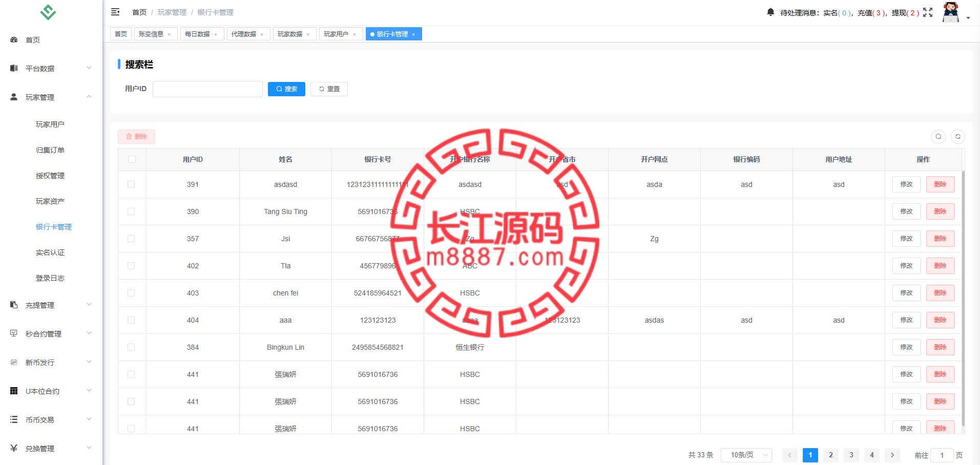
Task: Click the U本位合约 grid icon
Action: tap(14, 391)
